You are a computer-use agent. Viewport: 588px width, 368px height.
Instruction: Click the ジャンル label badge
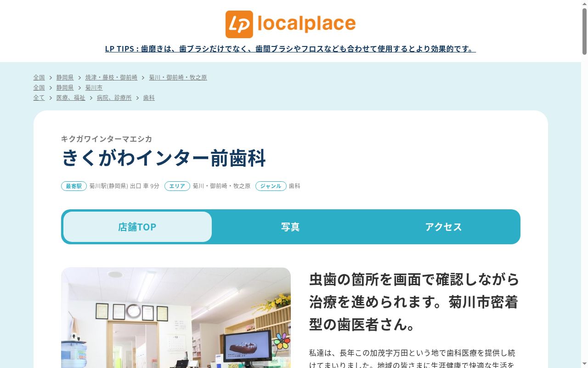click(x=271, y=186)
